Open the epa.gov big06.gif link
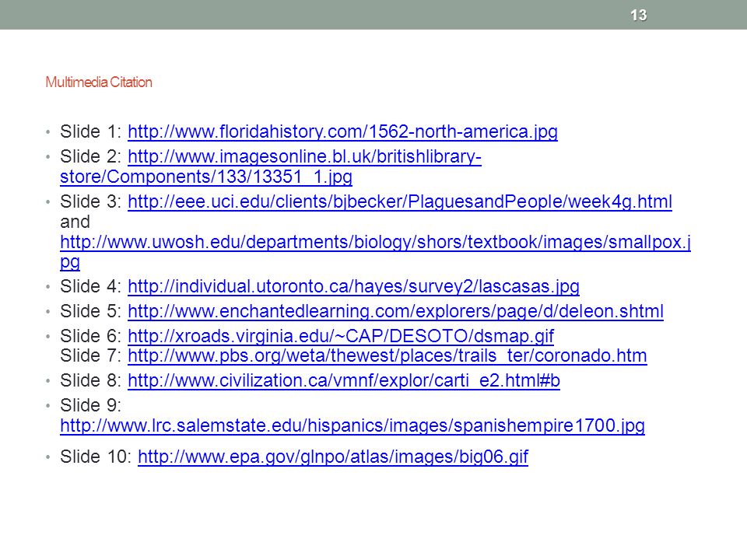The height and width of the screenshot is (560, 747). pos(333,457)
